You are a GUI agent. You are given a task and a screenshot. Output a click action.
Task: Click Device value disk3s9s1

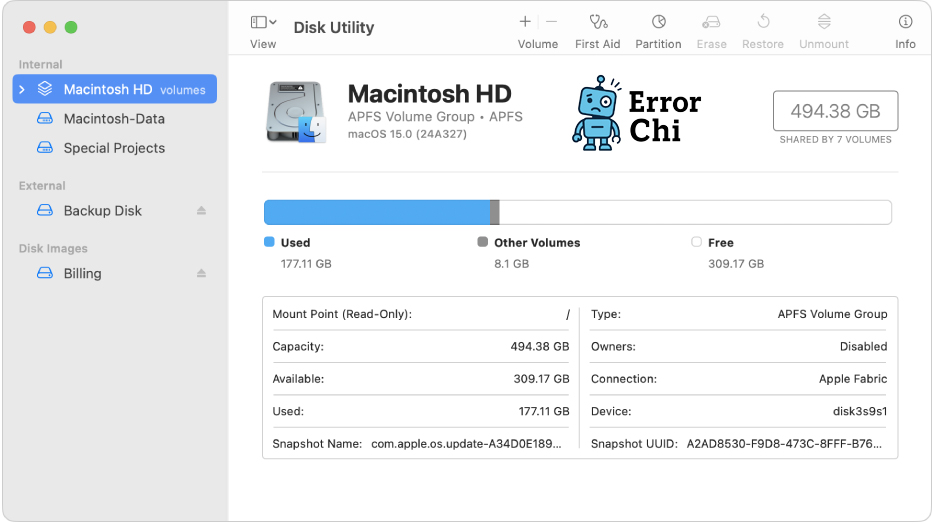pos(860,411)
